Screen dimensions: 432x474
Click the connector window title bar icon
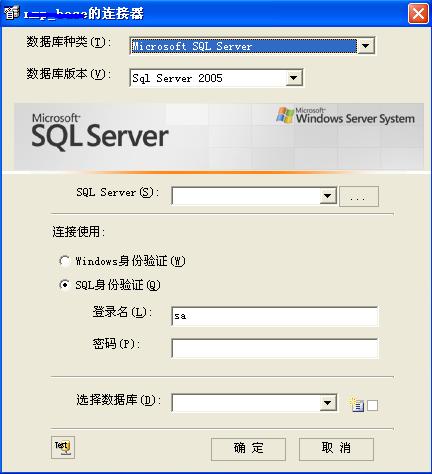tap(12, 13)
